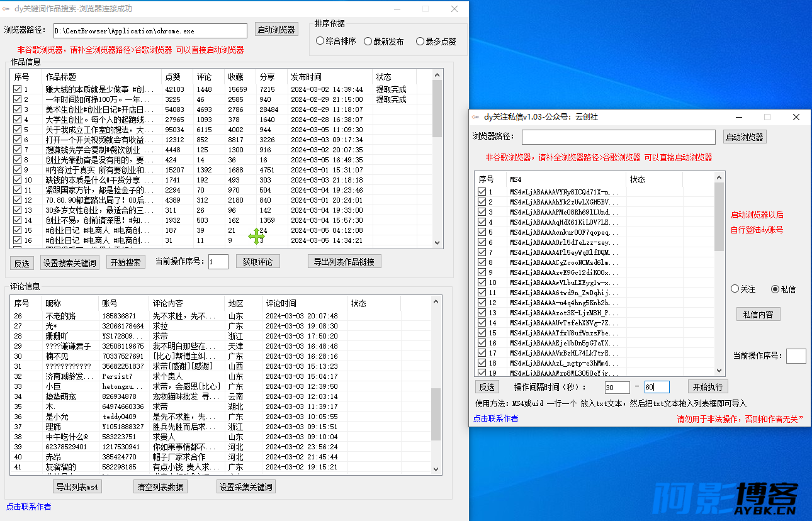Select comment row 40 赤岗
The width and height of the screenshot is (812, 521).
tap(220, 457)
